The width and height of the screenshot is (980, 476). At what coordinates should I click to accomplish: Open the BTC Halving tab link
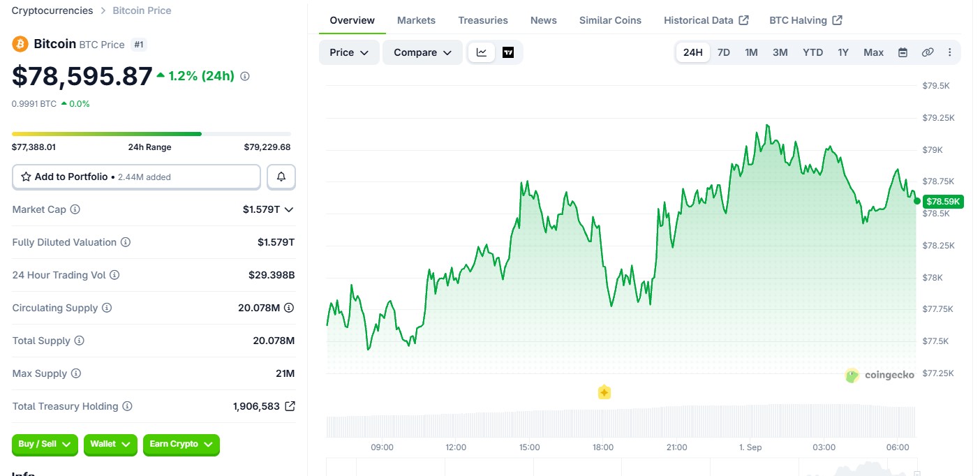tap(805, 20)
